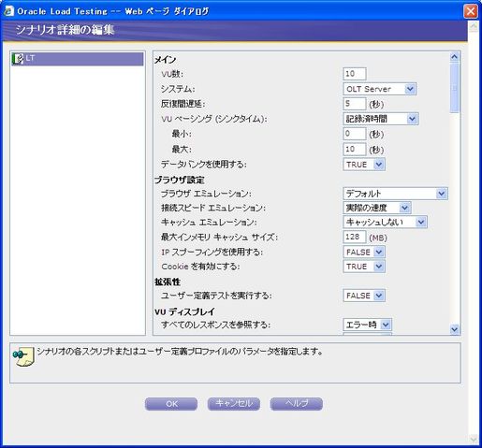Open the Cookie を有効にする TRUE dropdown
Screen dimensions: 482x448
tap(364, 267)
